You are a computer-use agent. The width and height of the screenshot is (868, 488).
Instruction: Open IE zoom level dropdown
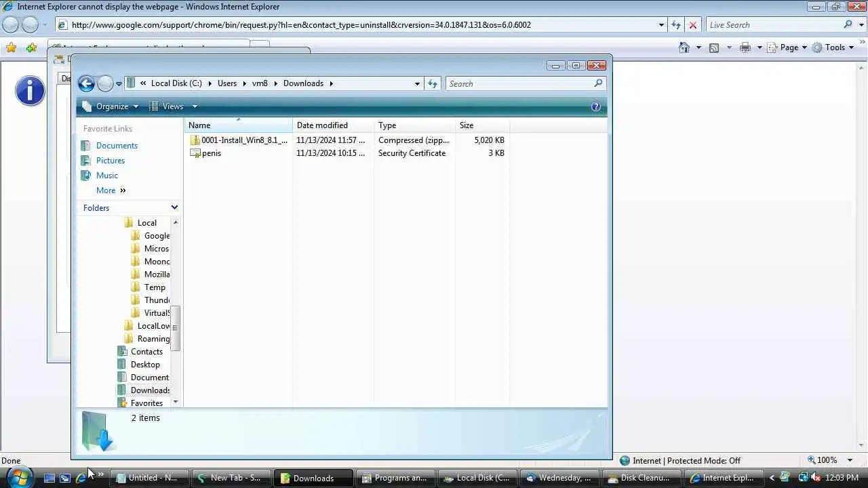[850, 460]
